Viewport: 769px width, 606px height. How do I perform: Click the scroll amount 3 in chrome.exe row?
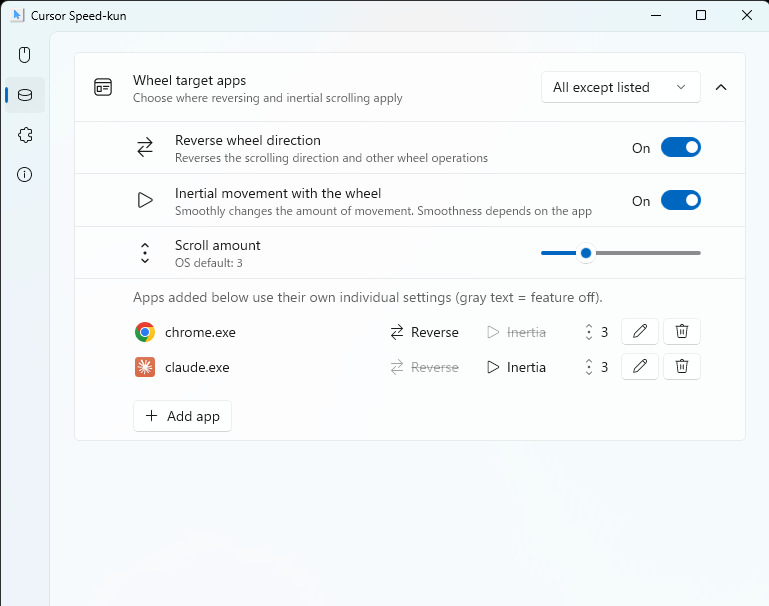pos(596,332)
